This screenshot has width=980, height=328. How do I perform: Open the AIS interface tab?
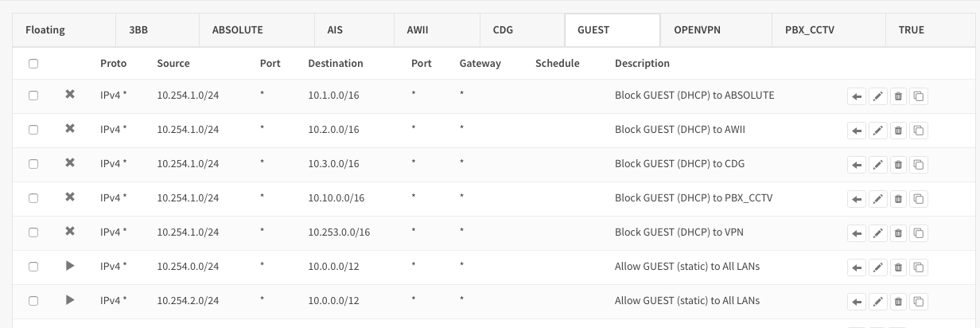(x=335, y=30)
